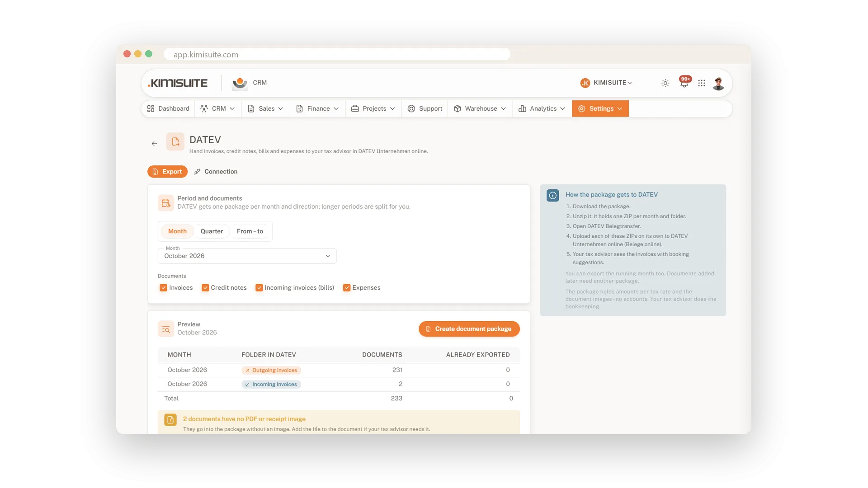The height and width of the screenshot is (488, 868).
Task: Click the KIMISUITE logo
Action: [x=178, y=83]
